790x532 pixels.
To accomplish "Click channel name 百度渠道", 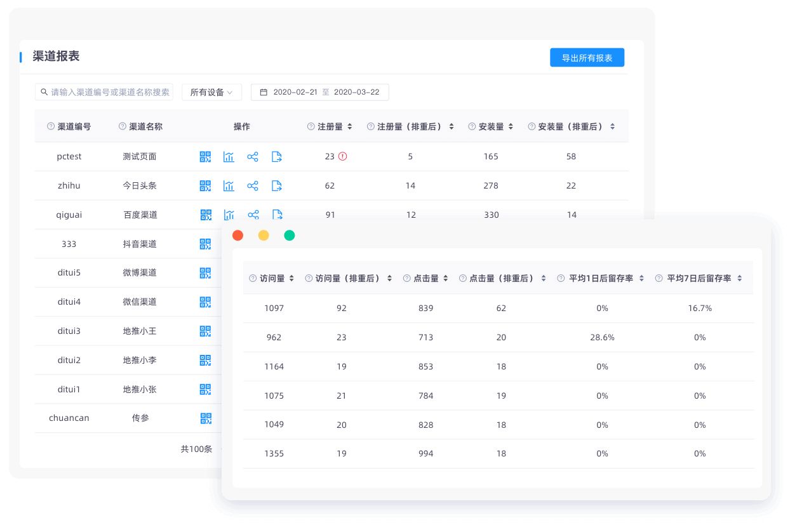I will click(140, 215).
